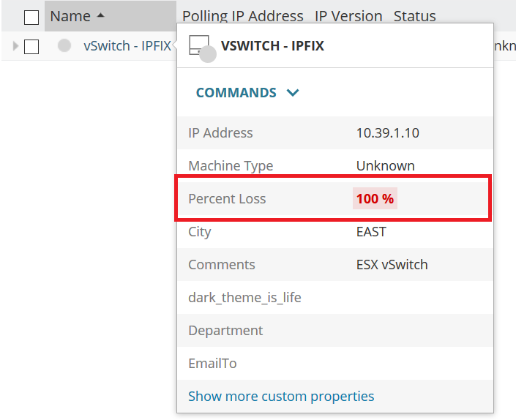The width and height of the screenshot is (516, 420).
Task: Sort by IP Version column header
Action: (348, 15)
